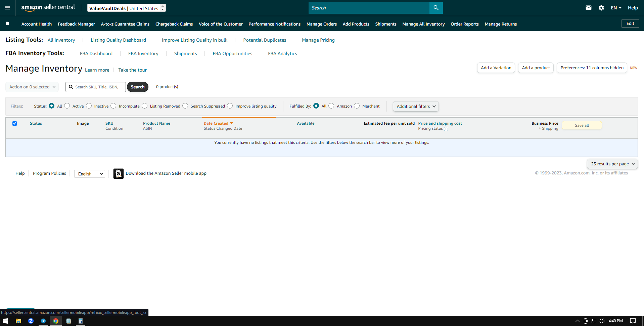Image resolution: width=644 pixels, height=326 pixels.
Task: Open the Manage Pricing link
Action: click(318, 40)
